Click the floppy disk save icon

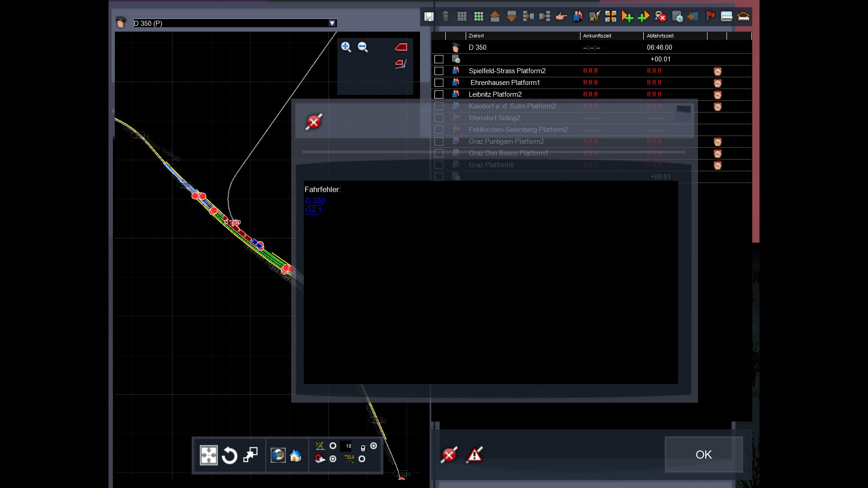pyautogui.click(x=429, y=17)
